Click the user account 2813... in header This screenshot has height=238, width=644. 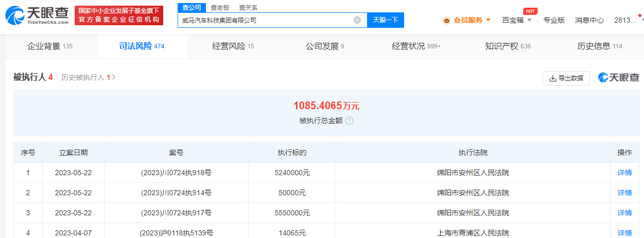pos(625,20)
